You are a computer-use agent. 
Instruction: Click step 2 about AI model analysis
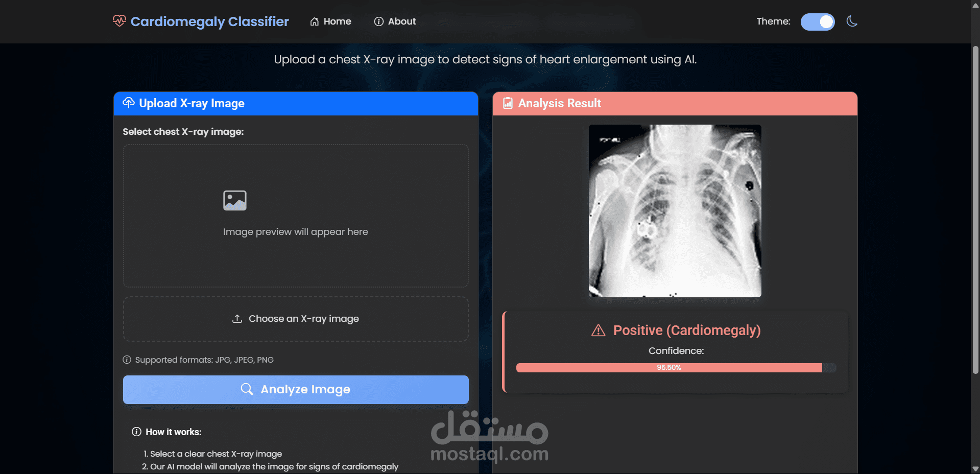(x=270, y=466)
